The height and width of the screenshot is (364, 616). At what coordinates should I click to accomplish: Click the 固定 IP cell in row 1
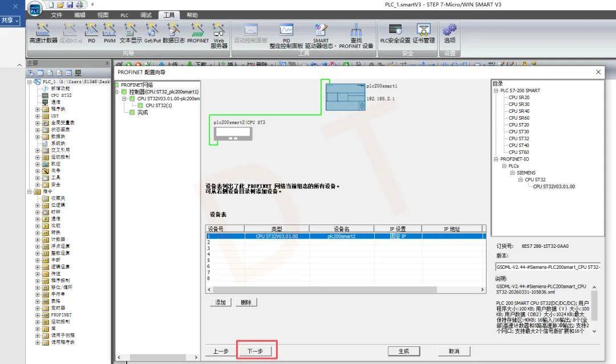pos(398,236)
